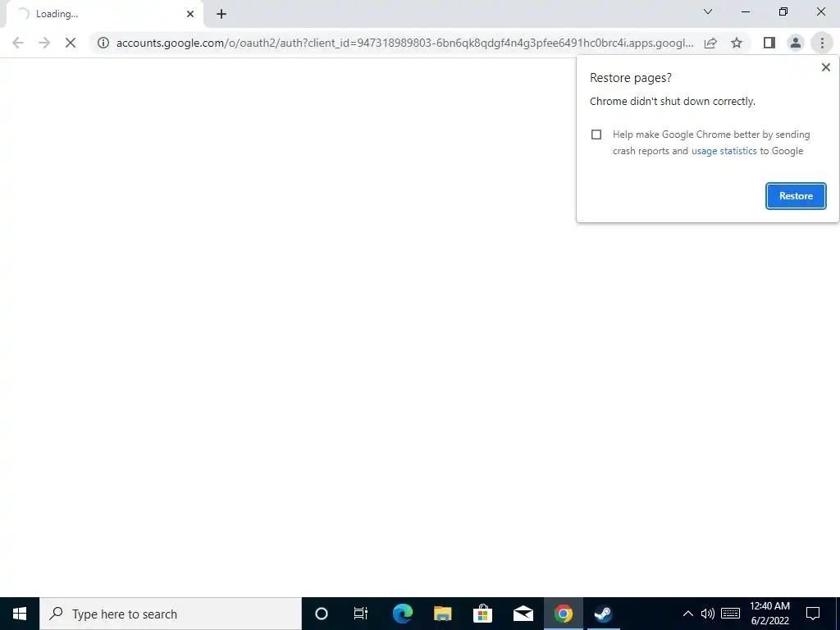Open the volume speaker control

point(708,614)
